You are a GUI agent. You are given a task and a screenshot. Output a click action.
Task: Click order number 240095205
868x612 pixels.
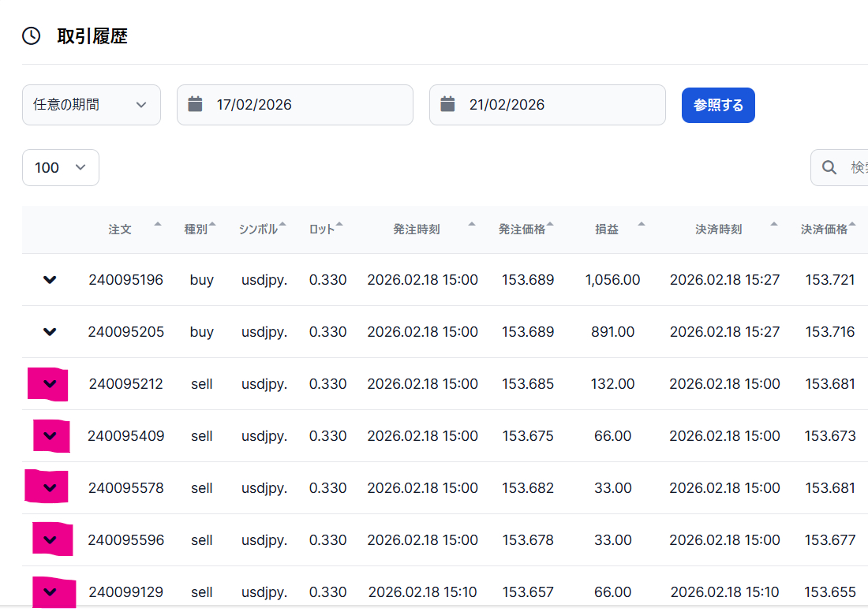point(125,332)
